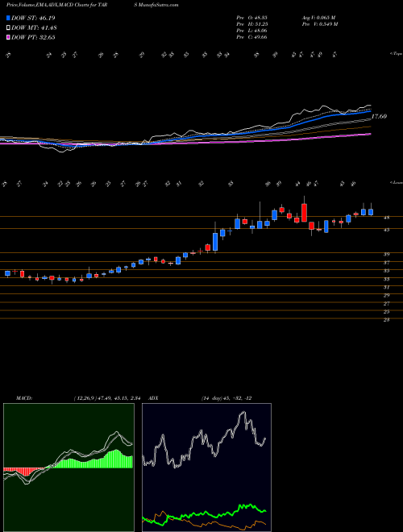Screen dimensions: 403x532
Task: Click the price axis label '29'
Action: [x=386, y=296]
